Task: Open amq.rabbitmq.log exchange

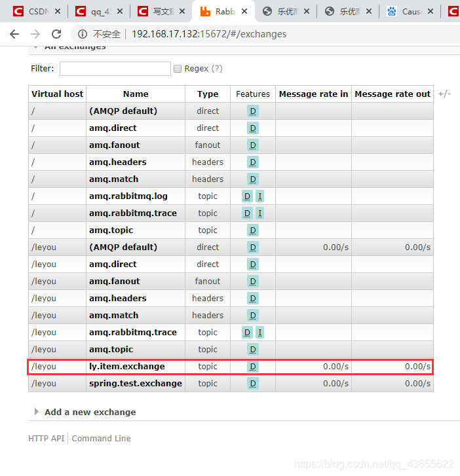Action: (128, 196)
